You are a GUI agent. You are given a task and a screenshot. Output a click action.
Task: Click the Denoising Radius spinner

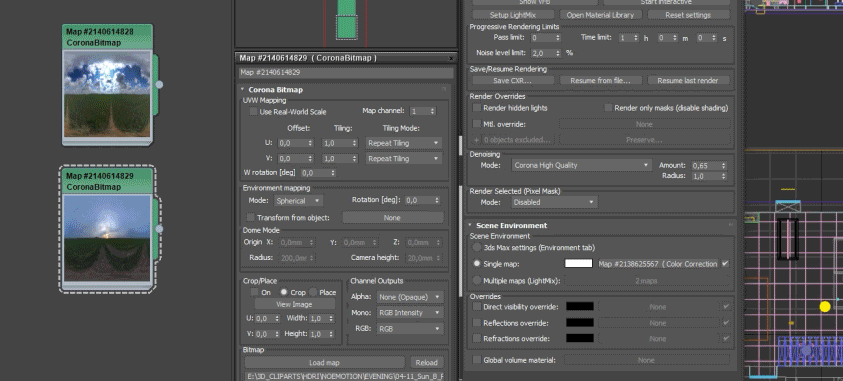723,176
